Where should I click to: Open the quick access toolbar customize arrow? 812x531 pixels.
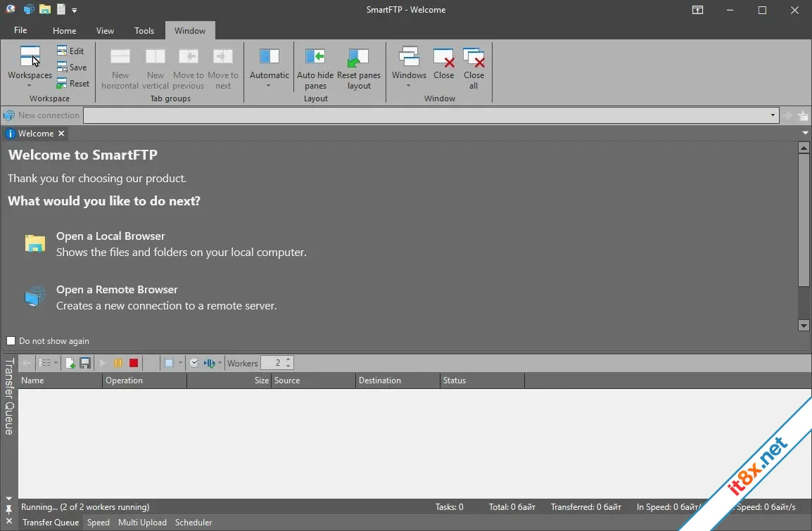[75, 10]
